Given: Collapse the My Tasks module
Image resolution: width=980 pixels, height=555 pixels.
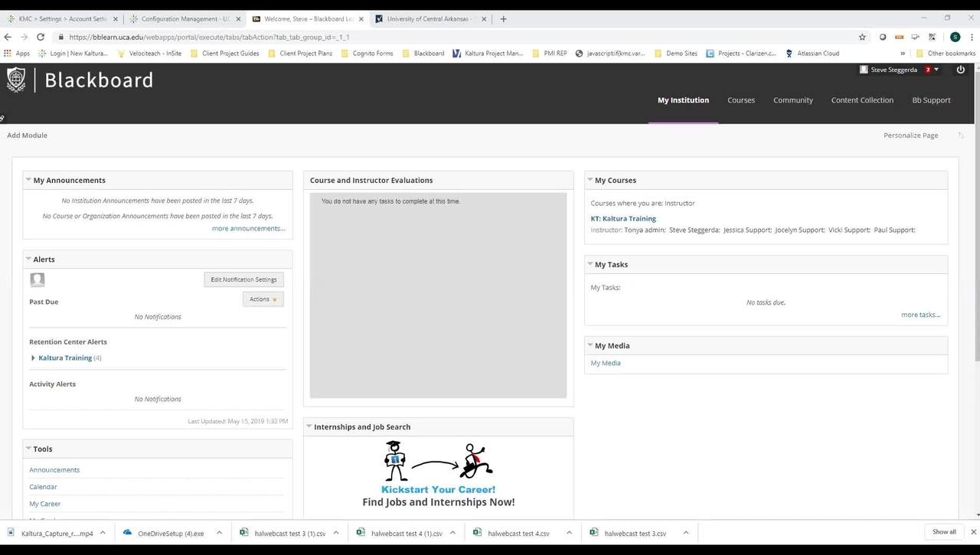Looking at the screenshot, I should tap(590, 264).
